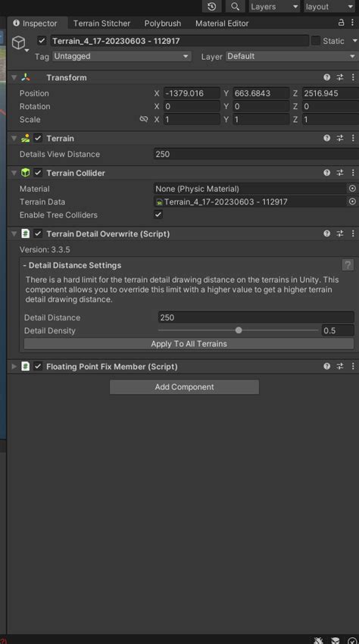Open the Terrain Data object picker
The width and height of the screenshot is (359, 644).
[x=352, y=202]
